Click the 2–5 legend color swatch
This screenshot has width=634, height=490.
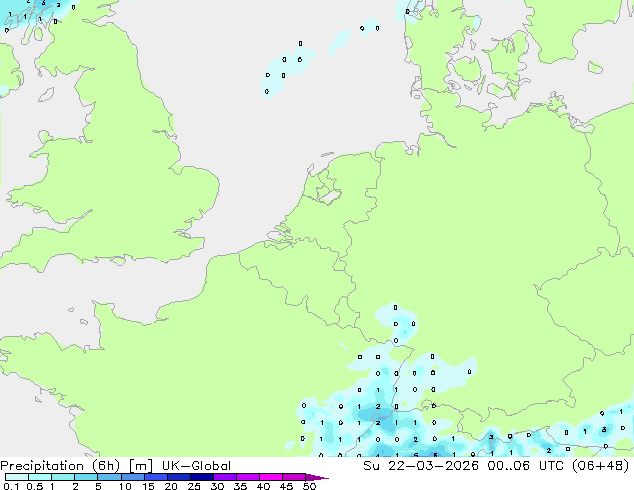pyautogui.click(x=86, y=477)
